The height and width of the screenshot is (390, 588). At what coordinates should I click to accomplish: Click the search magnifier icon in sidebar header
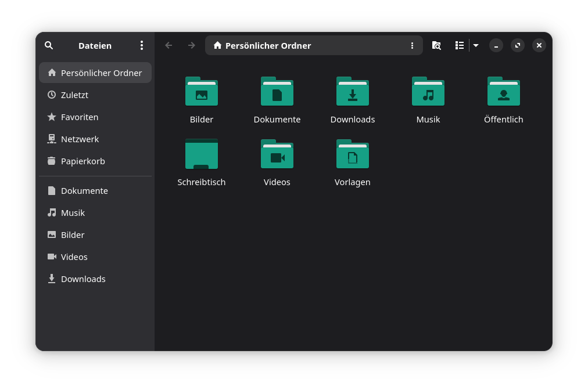tap(49, 45)
